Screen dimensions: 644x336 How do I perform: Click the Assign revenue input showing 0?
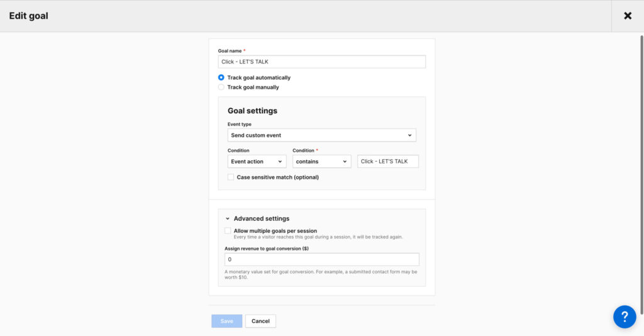pos(321,259)
